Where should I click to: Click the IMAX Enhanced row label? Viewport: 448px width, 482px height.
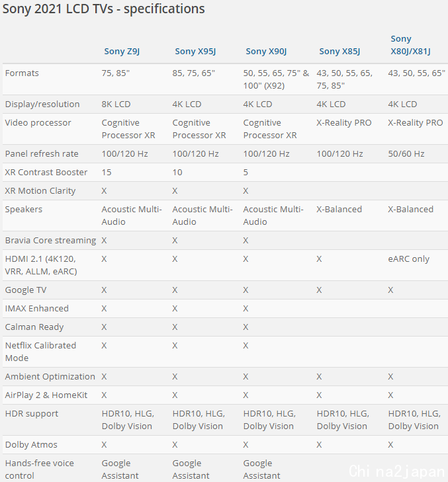coord(36,309)
